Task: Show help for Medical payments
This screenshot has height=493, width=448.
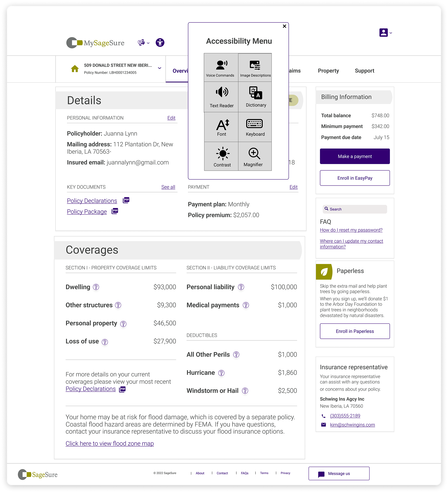Action: click(246, 305)
